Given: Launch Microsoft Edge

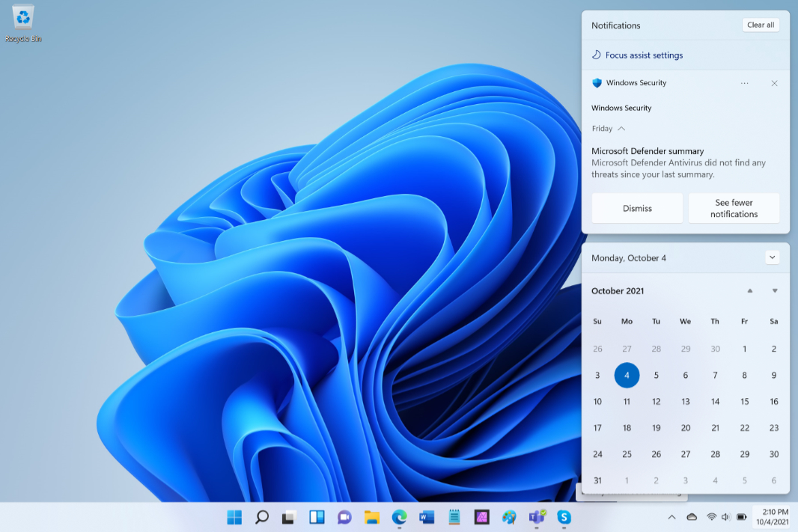Looking at the screenshot, I should point(399,517).
